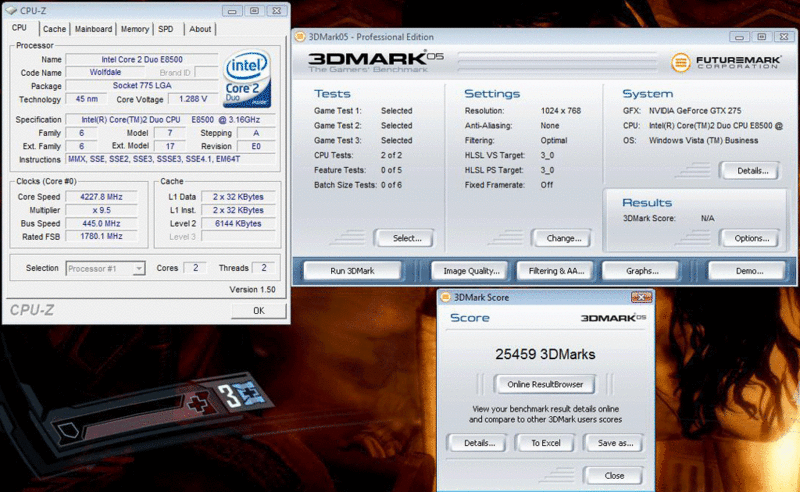Click Details... in Score dialog
Viewport: 800px width, 492px height.
click(x=479, y=443)
